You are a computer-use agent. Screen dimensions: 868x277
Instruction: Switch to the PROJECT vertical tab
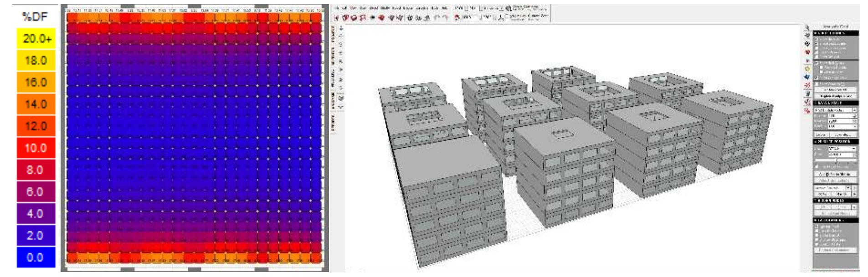tap(333, 34)
